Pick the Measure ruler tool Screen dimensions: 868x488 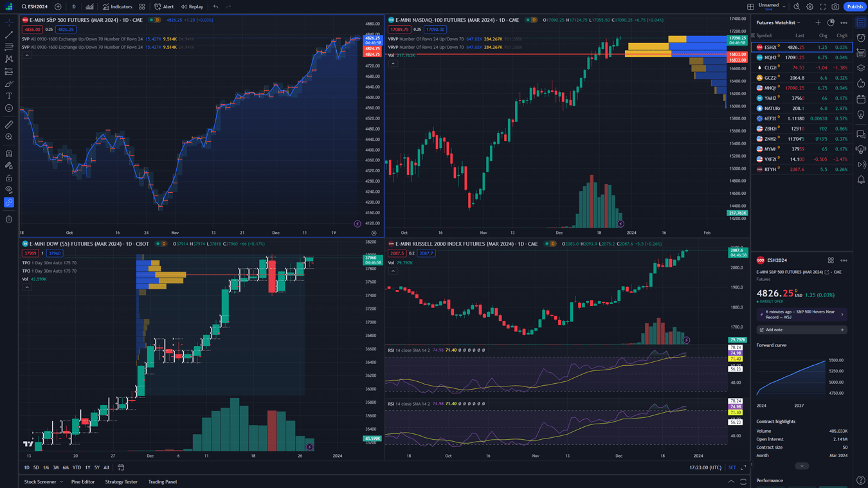coord(9,125)
